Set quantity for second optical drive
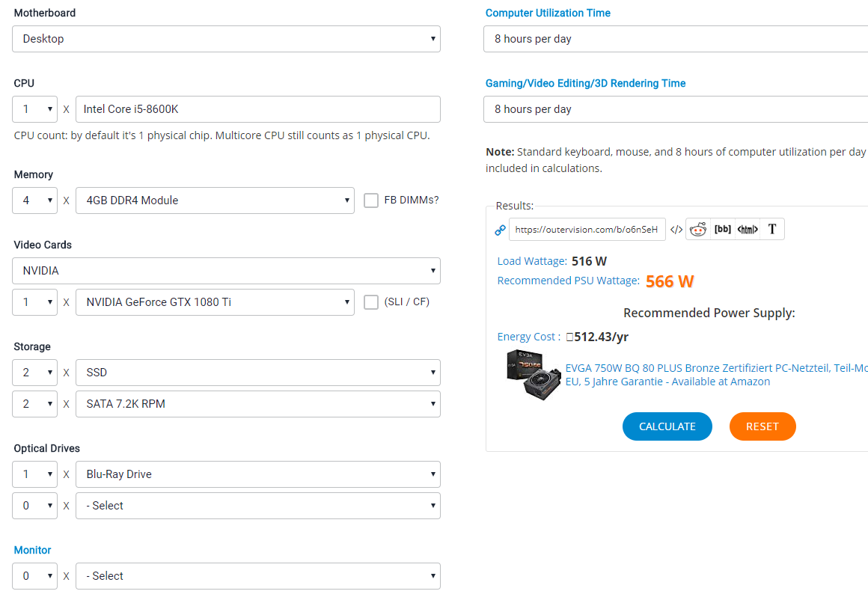Image resolution: width=868 pixels, height=603 pixels. pos(35,506)
